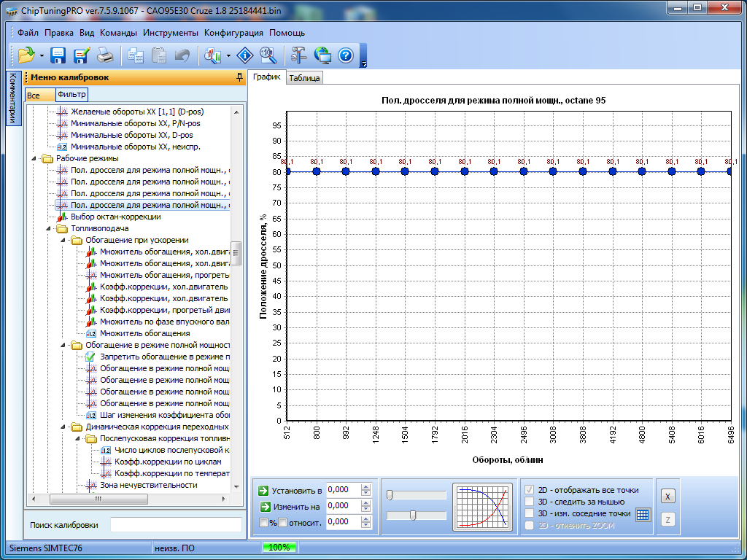The image size is (747, 560).
Task: Switch to the 'Таблица' tab
Action: pos(303,78)
